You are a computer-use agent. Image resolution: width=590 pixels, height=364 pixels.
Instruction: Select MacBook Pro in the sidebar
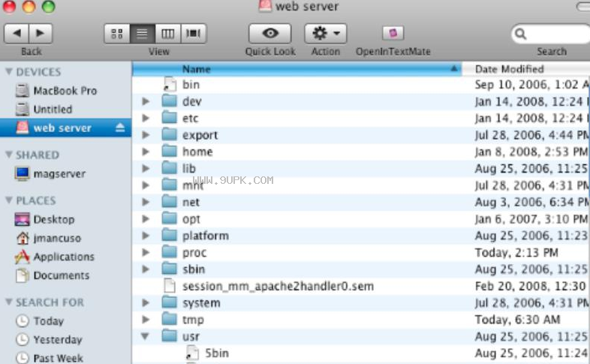pos(65,91)
